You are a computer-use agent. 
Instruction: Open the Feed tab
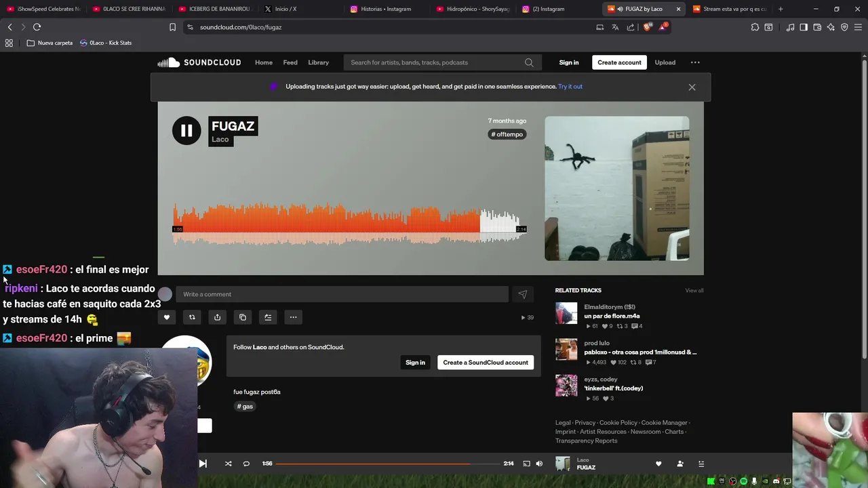(x=290, y=62)
